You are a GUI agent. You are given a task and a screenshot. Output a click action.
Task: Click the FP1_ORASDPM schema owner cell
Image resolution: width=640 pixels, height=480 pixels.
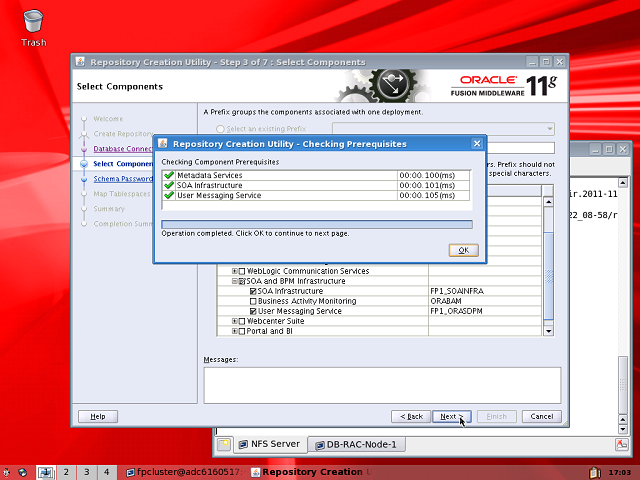tap(485, 311)
